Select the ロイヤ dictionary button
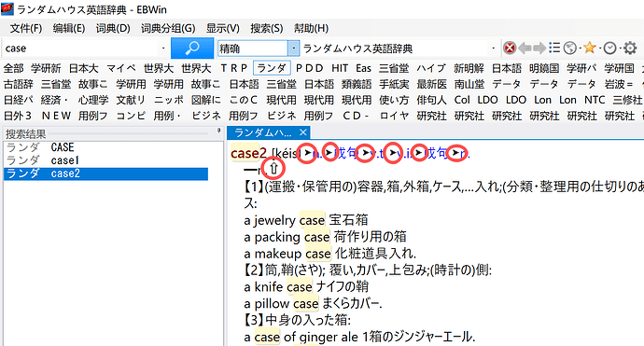Image resolution: width=644 pixels, height=346 pixels. coord(394,116)
